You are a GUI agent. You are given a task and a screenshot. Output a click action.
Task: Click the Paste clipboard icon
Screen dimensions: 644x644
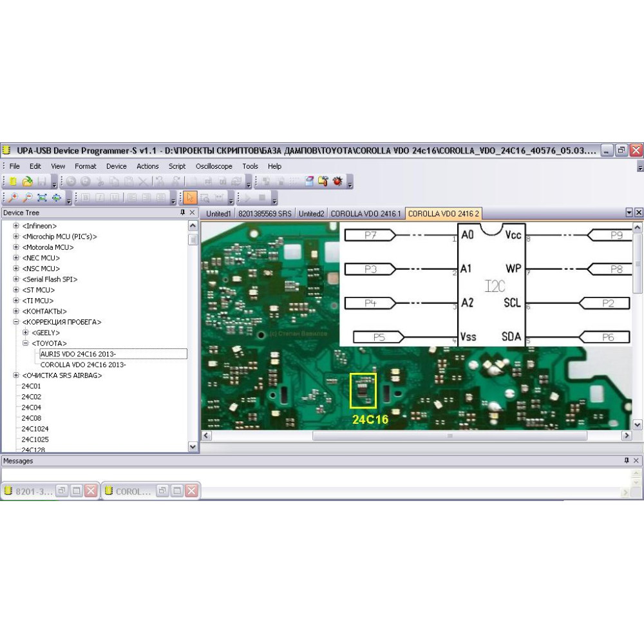[129, 181]
